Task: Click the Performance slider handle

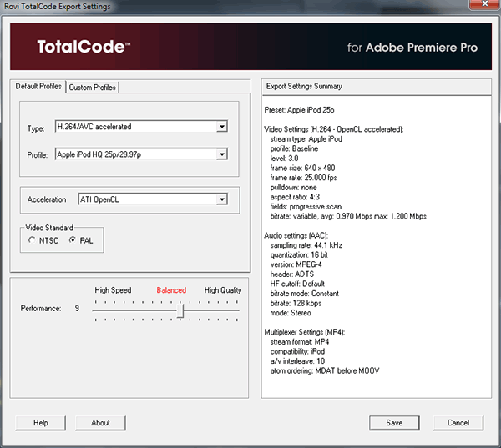Action: pos(180,310)
